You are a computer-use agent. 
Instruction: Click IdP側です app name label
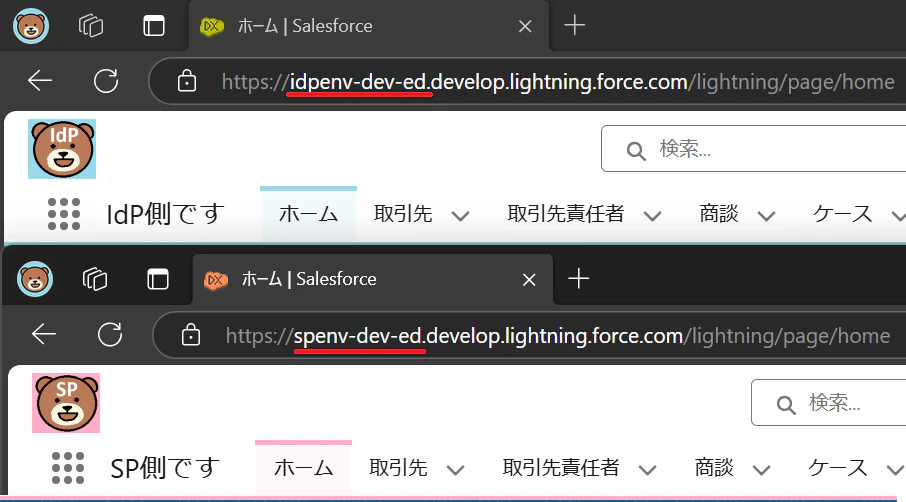click(165, 214)
